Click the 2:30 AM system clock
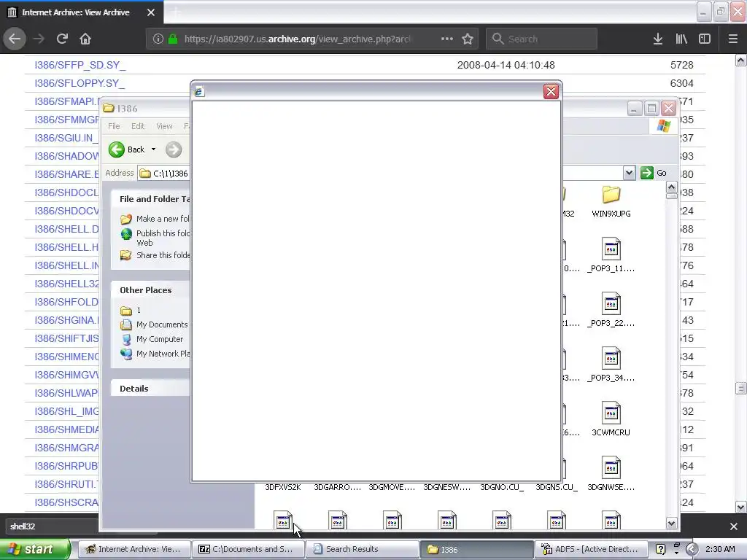 [720, 549]
